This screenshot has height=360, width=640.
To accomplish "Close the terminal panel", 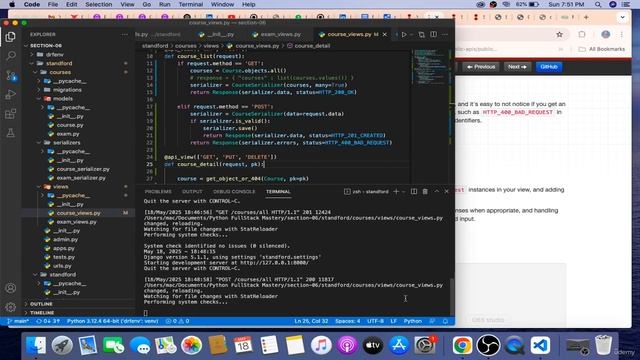I will [447, 191].
